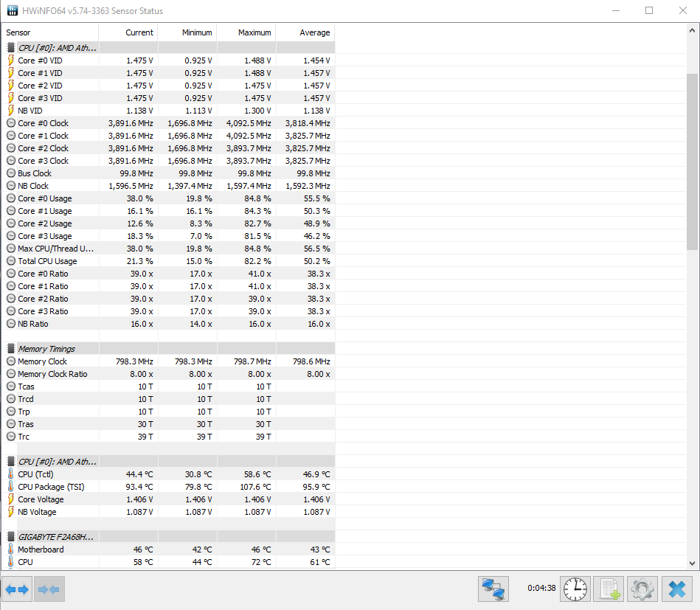Viewport: 700px width, 610px height.
Task: Minimize the HWiNFO64 Sensor Status window
Action: coord(616,10)
